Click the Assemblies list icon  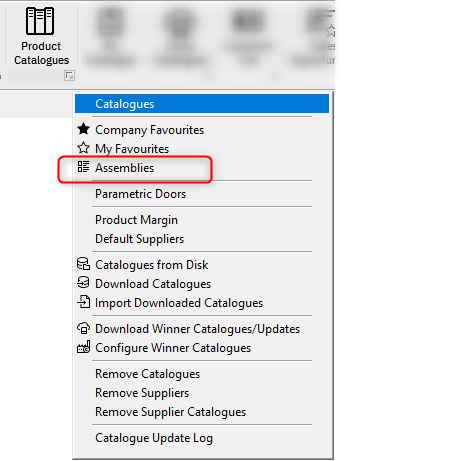(x=83, y=167)
